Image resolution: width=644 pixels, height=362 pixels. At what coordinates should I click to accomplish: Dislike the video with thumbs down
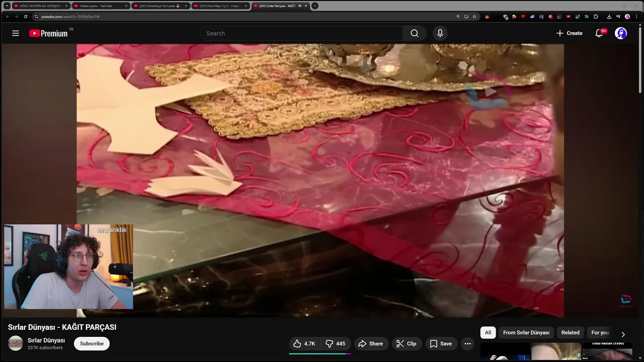(x=336, y=343)
